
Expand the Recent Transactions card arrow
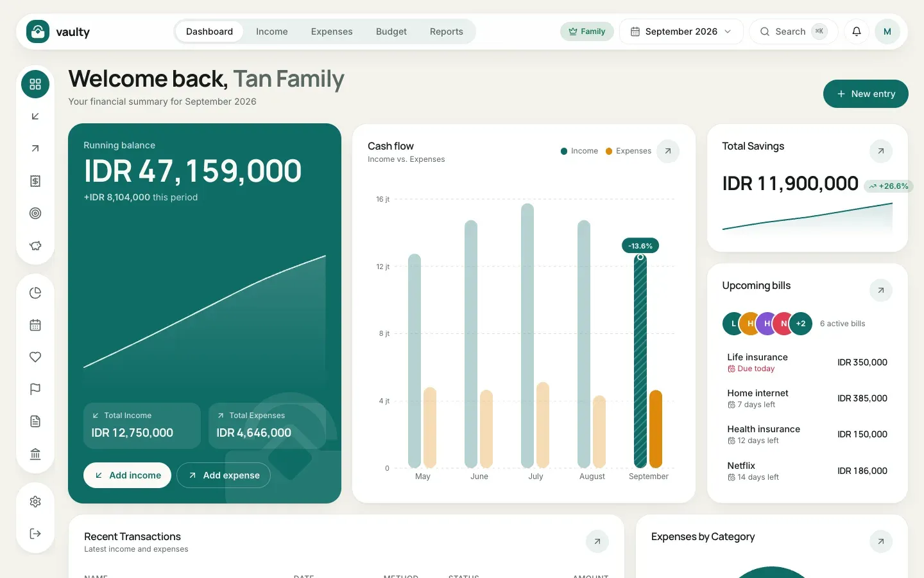pos(597,542)
